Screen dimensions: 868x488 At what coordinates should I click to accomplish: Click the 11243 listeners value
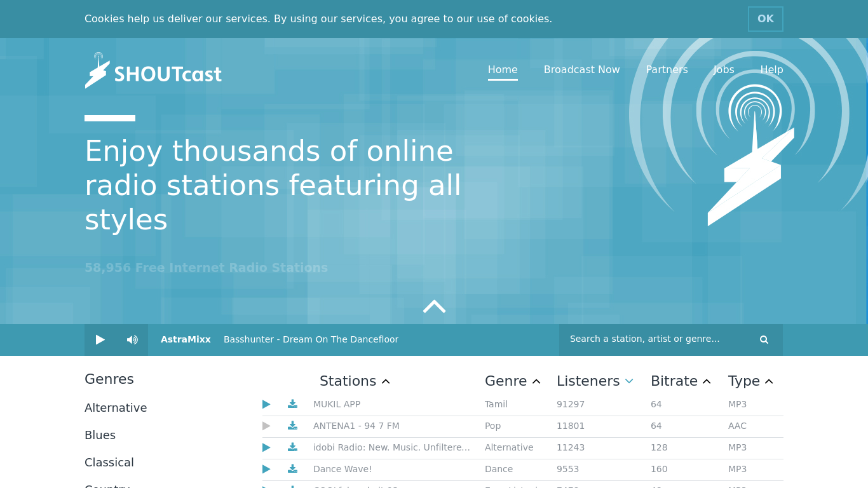coord(571,447)
